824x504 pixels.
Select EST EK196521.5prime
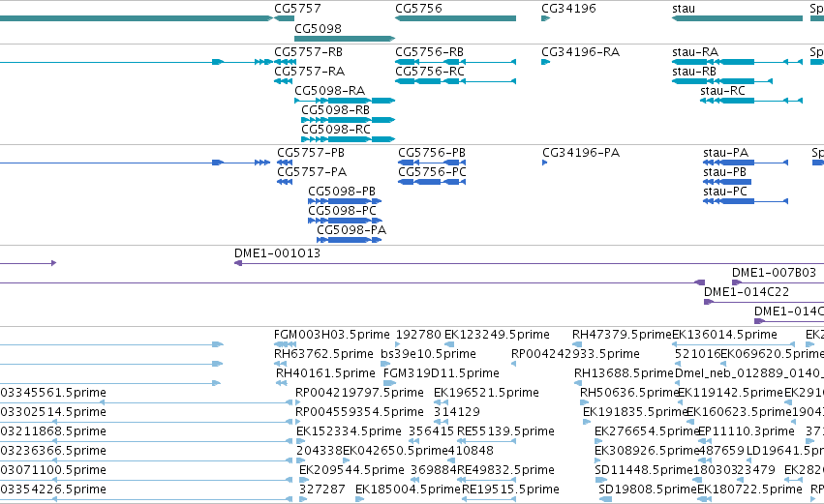[x=487, y=393]
